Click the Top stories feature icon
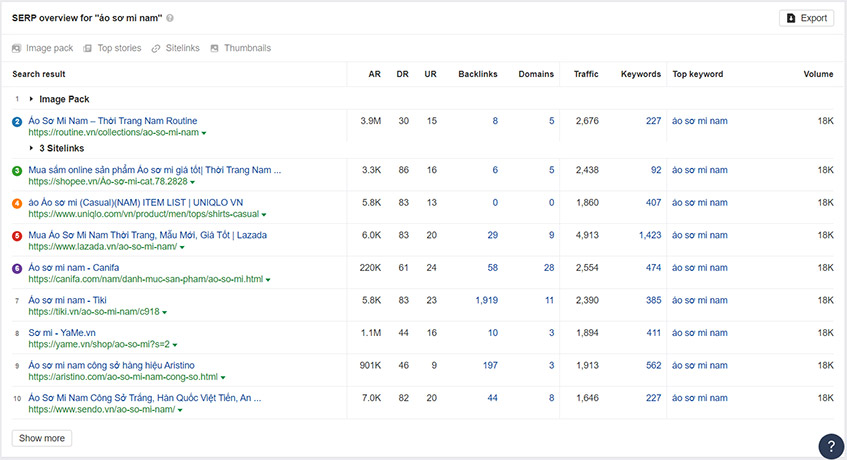 click(x=88, y=48)
